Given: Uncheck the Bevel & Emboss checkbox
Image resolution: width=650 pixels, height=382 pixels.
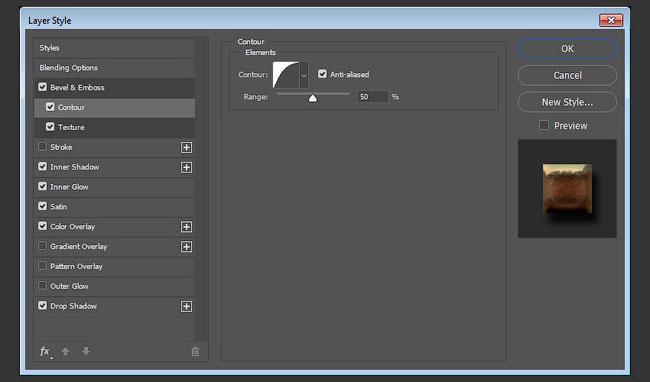Looking at the screenshot, I should [x=42, y=87].
